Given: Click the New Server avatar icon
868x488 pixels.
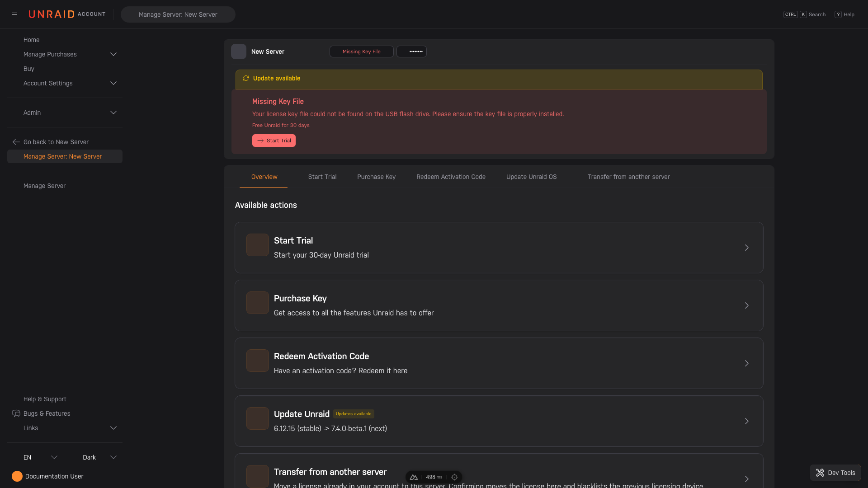Looking at the screenshot, I should click(239, 52).
